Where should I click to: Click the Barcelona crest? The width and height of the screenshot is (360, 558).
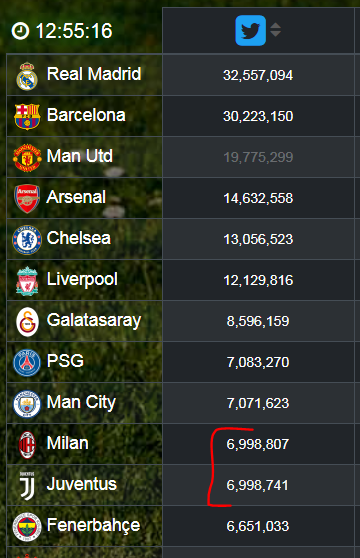[x=27, y=116]
